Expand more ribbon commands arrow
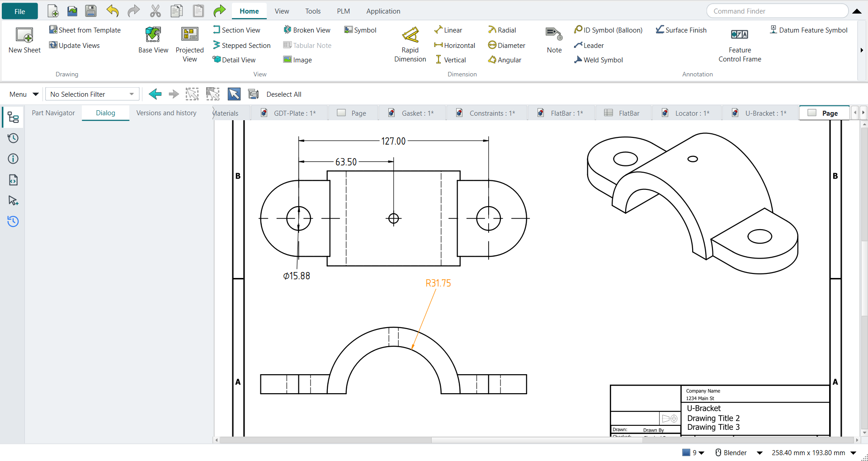 tap(862, 50)
